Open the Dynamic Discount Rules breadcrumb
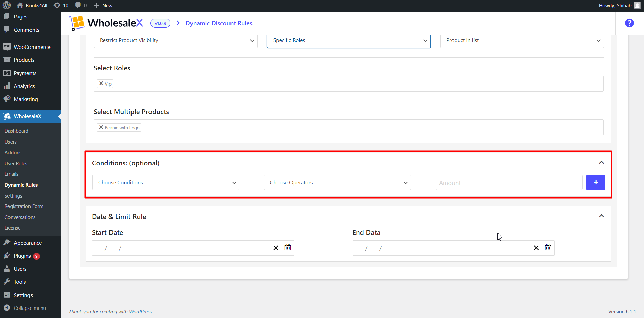Screen dimensions: 644x318 (x=219, y=23)
